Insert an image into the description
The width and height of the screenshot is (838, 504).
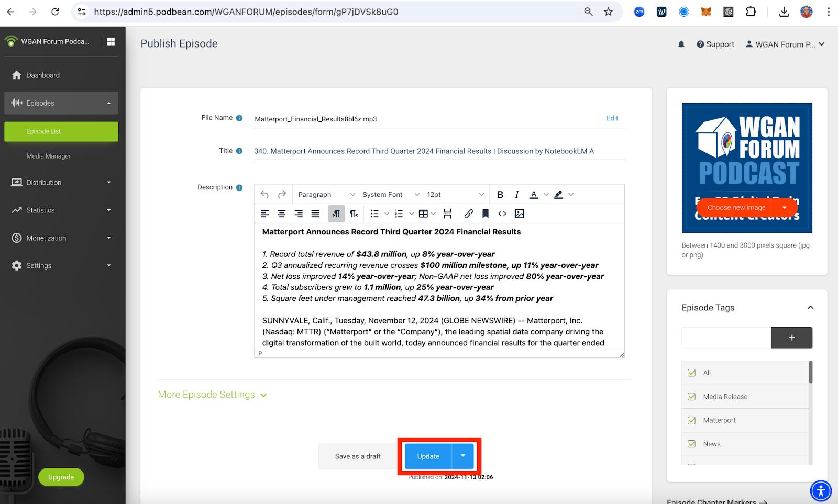[519, 214]
